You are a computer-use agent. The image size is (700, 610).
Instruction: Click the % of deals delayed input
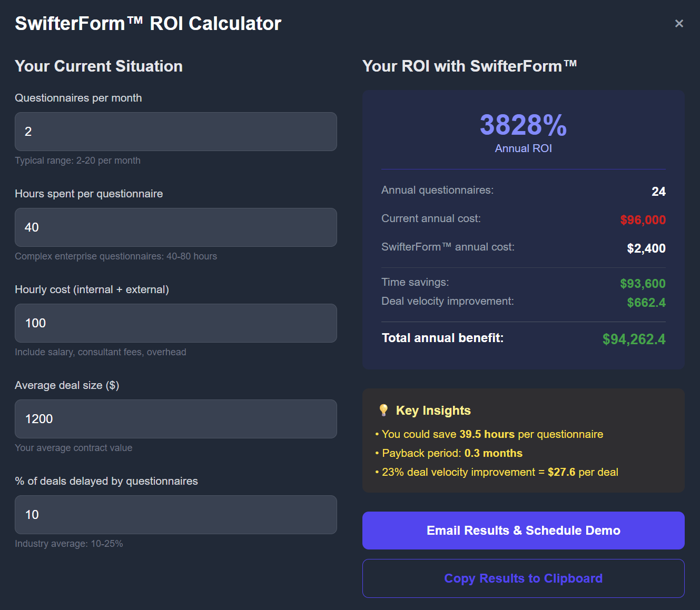pyautogui.click(x=176, y=515)
